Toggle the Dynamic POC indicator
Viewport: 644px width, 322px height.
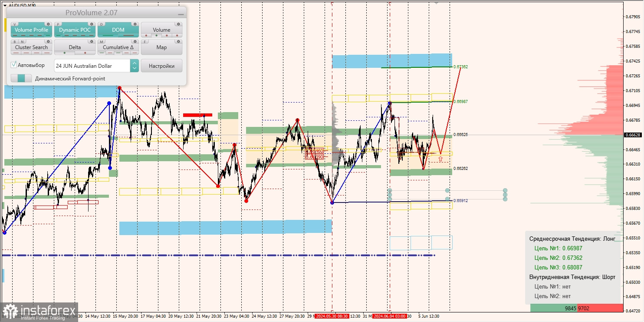(75, 30)
